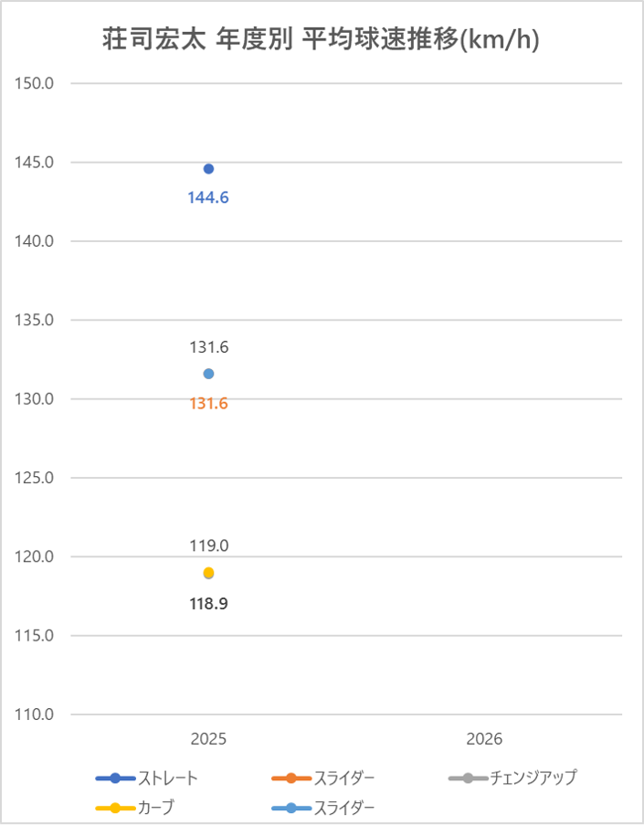This screenshot has width=644, height=825.
Task: Click the 140.0 vertical axis label
Action: point(34,241)
